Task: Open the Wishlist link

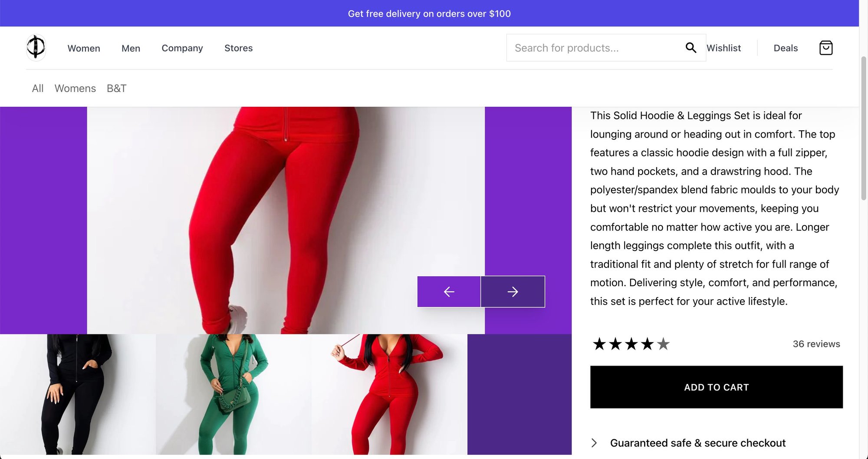Action: [723, 48]
